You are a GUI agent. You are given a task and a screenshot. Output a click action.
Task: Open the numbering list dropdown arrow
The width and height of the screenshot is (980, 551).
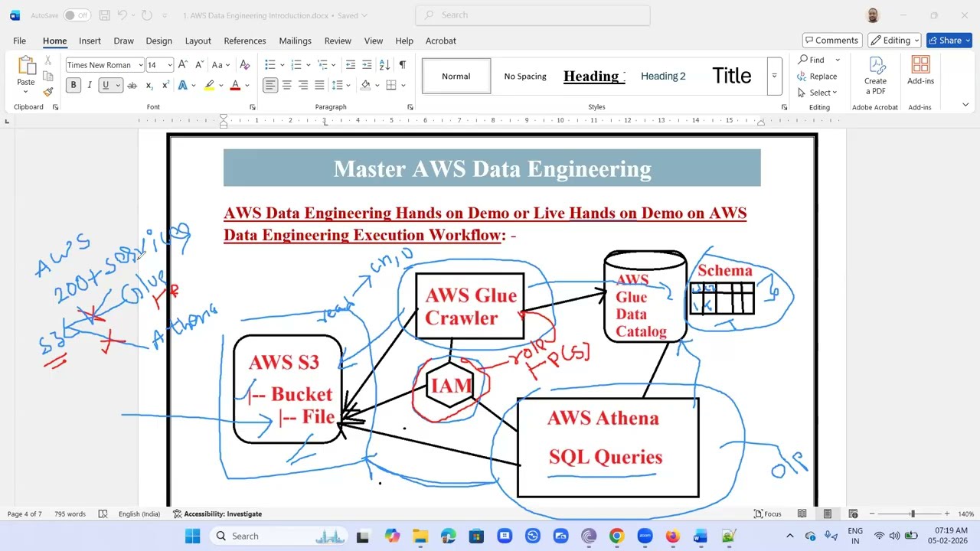click(309, 65)
